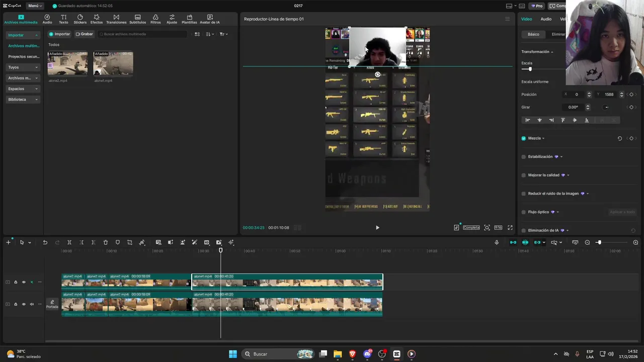Open the Plantillas library

tap(189, 19)
